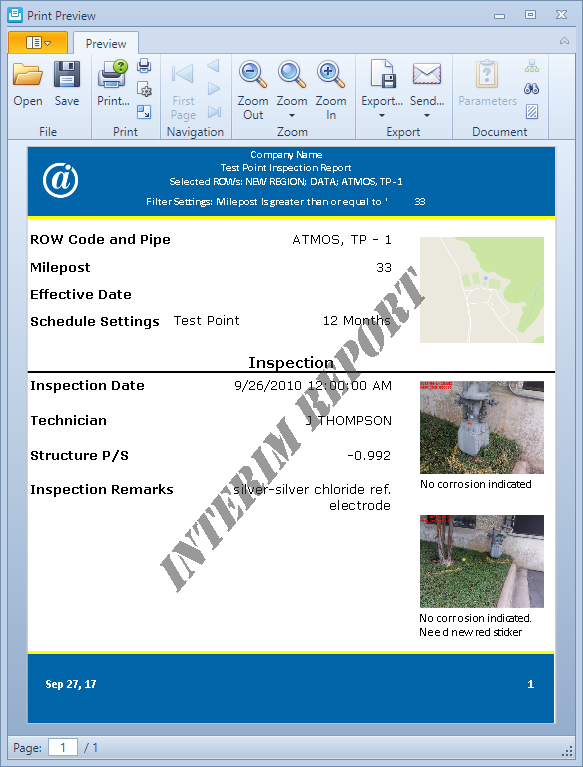Click the quick print small printer icon
The width and height of the screenshot is (583, 767).
(144, 65)
